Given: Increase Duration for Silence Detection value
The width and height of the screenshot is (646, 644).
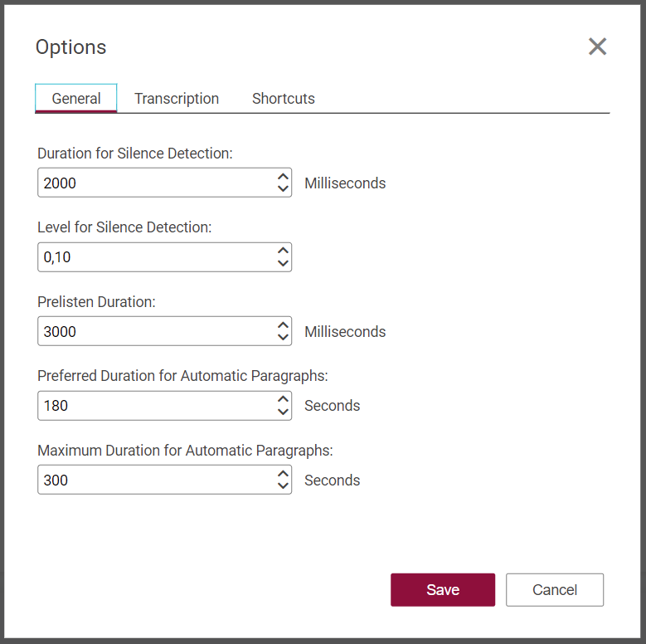Looking at the screenshot, I should click(283, 176).
